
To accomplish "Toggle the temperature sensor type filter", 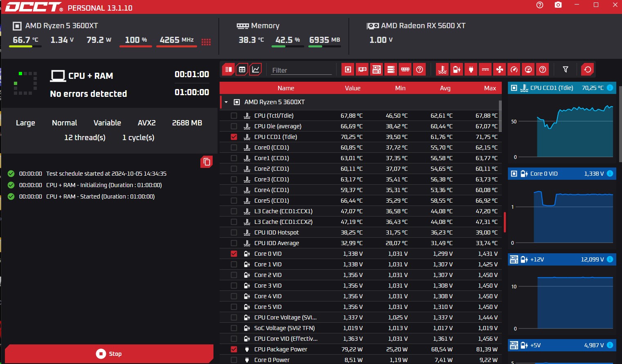I will click(442, 69).
